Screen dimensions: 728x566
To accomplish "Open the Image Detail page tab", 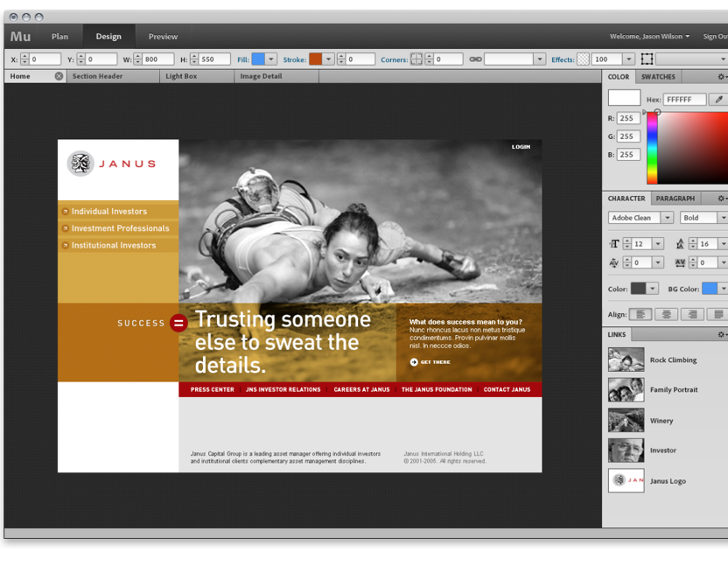I will tap(276, 76).
